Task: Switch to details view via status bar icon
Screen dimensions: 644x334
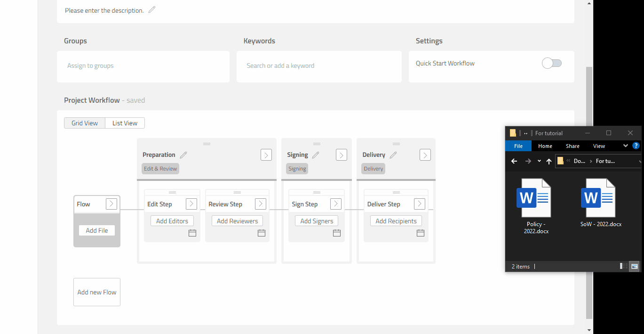Action: point(623,266)
